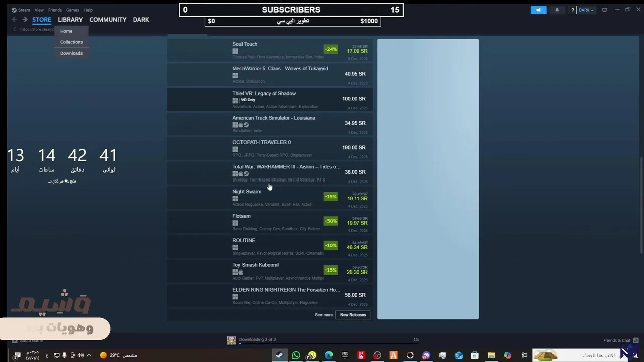
Task: Click the large light-blue preview panel
Action: (x=428, y=179)
